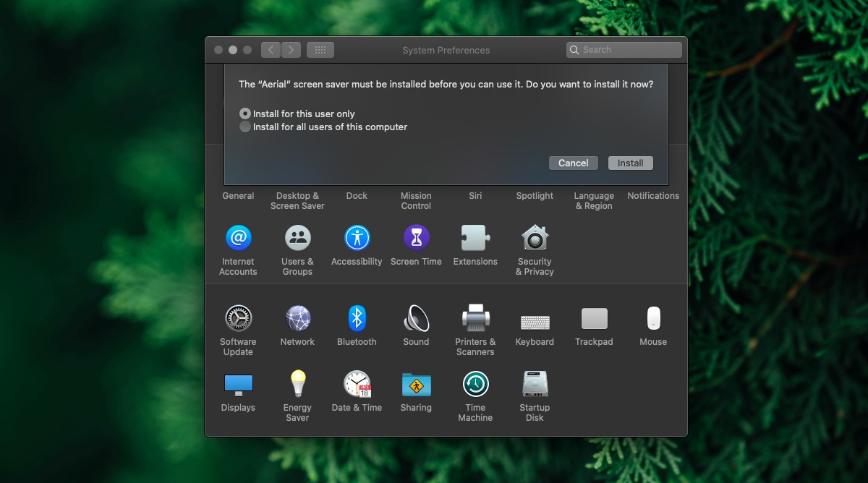Select Install for all users option
Screen dimensions: 868x483
tap(245, 127)
